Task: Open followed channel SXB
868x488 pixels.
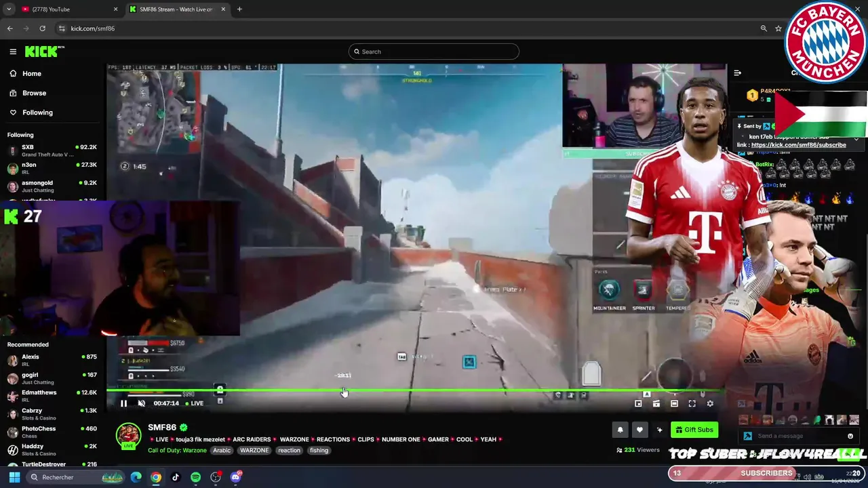Action: (x=52, y=150)
